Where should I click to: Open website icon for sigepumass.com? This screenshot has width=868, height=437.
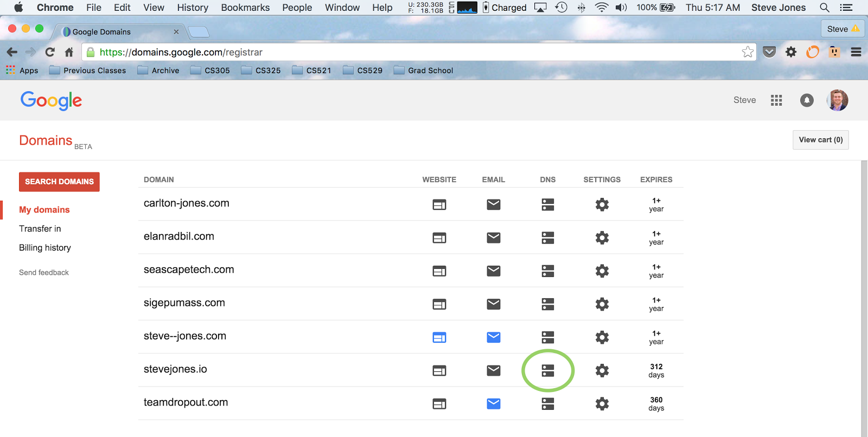pos(439,304)
